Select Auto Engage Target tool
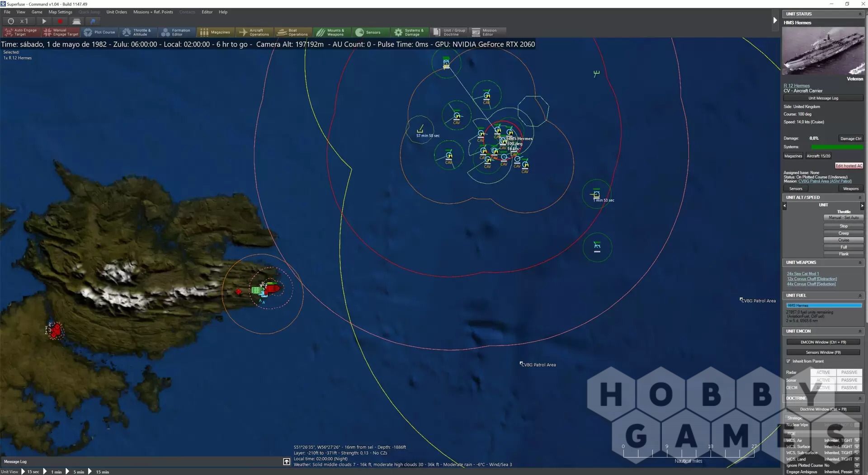This screenshot has width=868, height=475. click(21, 32)
